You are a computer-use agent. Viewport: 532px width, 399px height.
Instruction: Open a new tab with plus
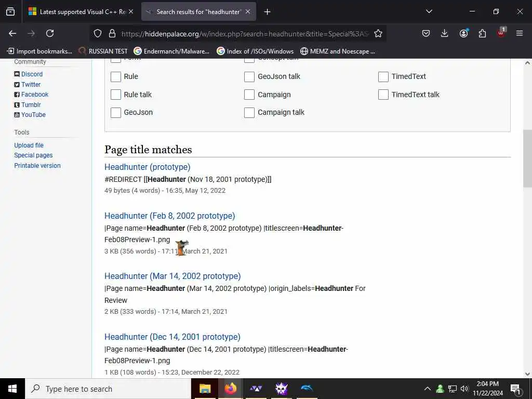268,12
